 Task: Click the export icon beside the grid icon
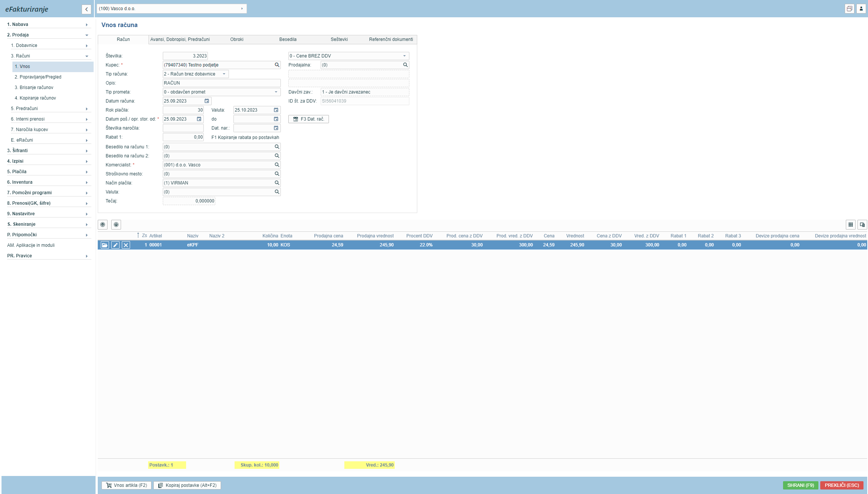pos(862,225)
